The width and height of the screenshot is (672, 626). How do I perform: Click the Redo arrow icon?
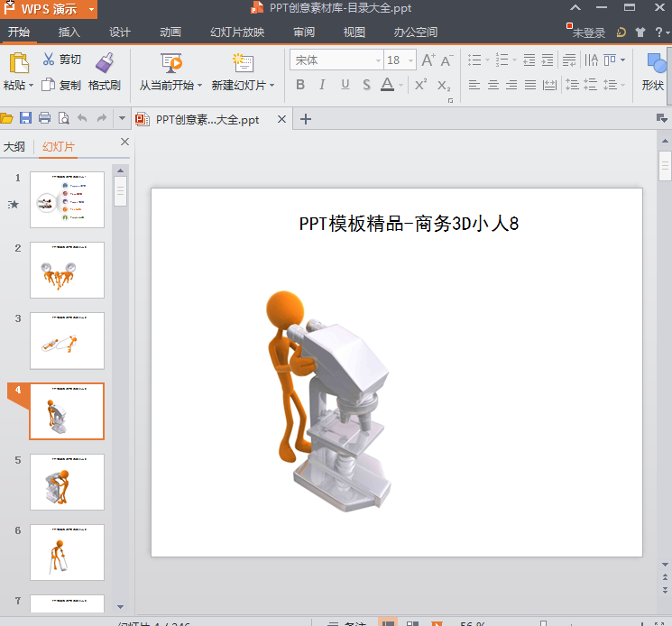tap(102, 118)
